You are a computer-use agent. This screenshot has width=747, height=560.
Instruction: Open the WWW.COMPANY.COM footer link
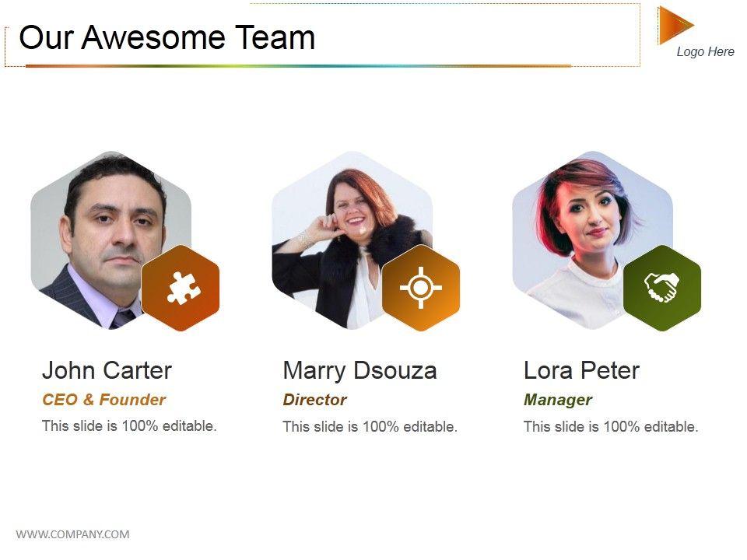tap(72, 534)
